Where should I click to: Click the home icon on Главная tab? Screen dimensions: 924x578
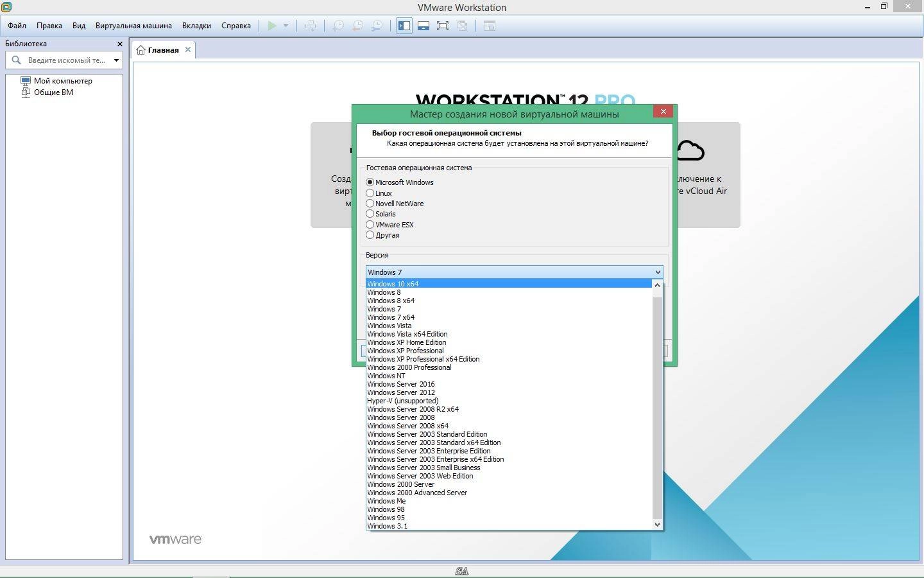pyautogui.click(x=141, y=50)
